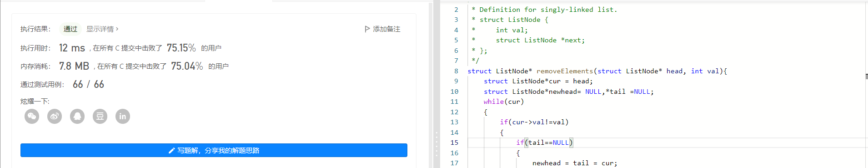Click the code editor vertical scrollbar
The width and height of the screenshot is (868, 168).
(866, 76)
